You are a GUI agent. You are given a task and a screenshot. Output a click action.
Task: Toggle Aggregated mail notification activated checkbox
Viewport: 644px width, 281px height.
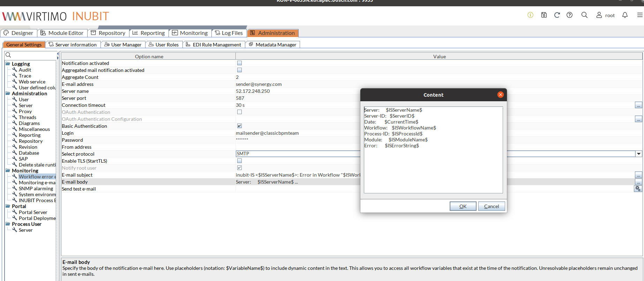click(x=239, y=70)
